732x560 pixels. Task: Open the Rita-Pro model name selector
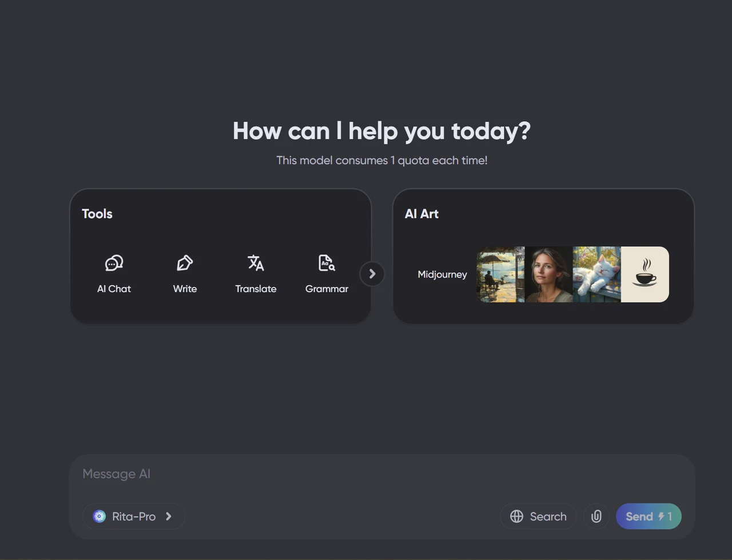click(x=134, y=517)
